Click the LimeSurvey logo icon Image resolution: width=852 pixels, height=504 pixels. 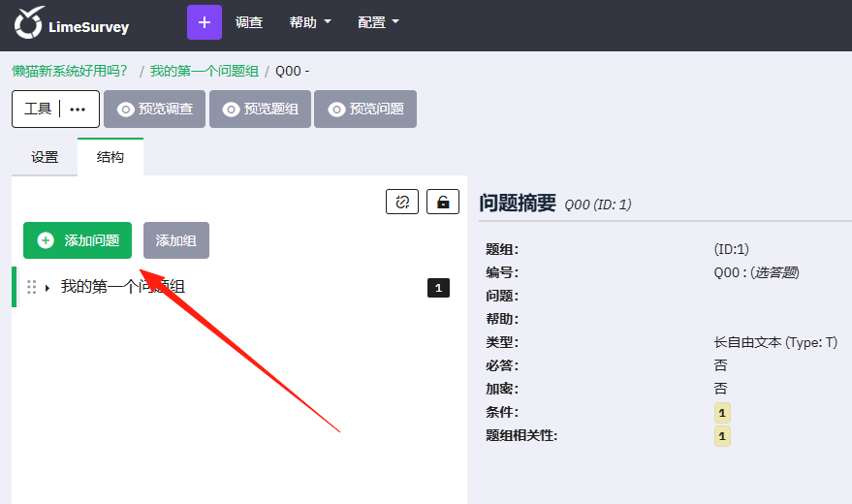tap(28, 22)
